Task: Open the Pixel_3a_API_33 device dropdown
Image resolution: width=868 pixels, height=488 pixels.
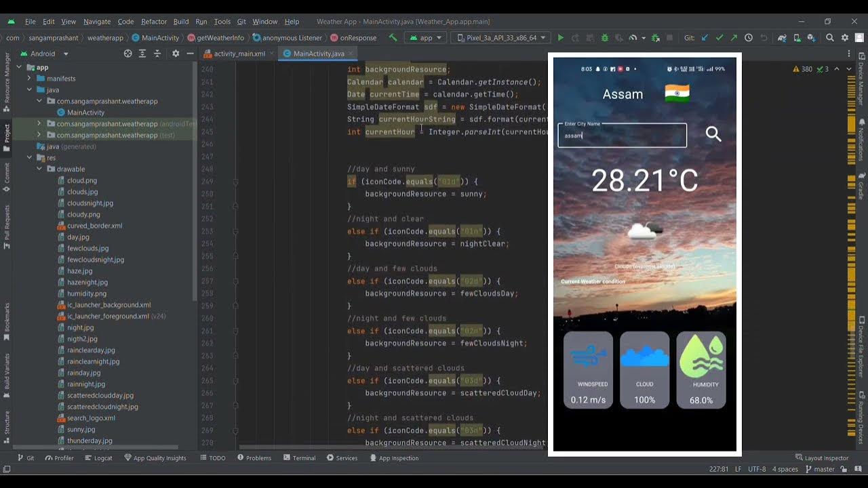Action: pos(500,38)
